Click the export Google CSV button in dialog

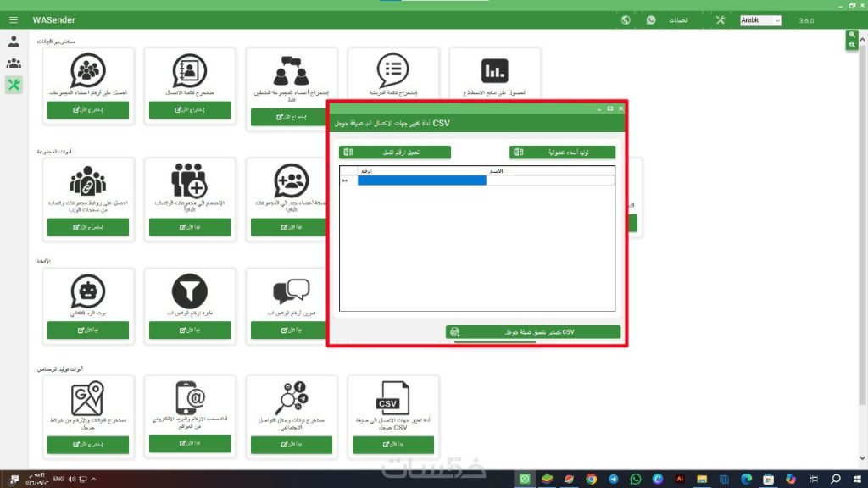[533, 332]
